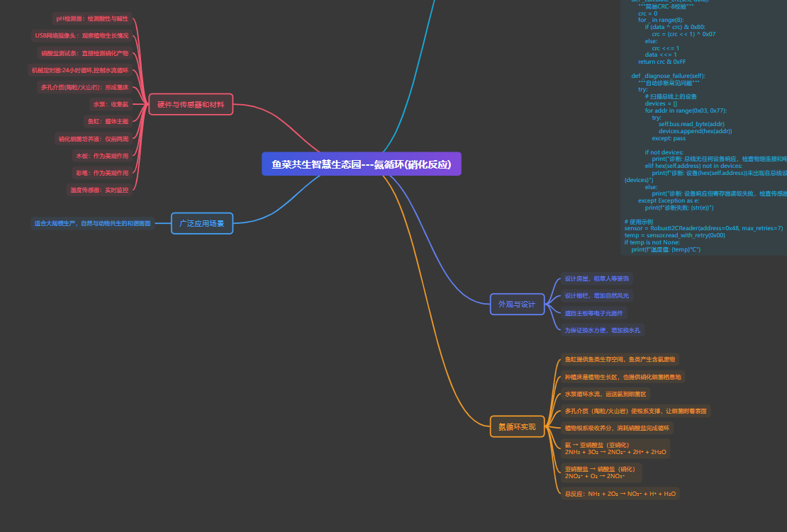Click the 机械定时器 leaf node
Image resolution: width=787 pixels, height=532 pixels.
point(79,70)
